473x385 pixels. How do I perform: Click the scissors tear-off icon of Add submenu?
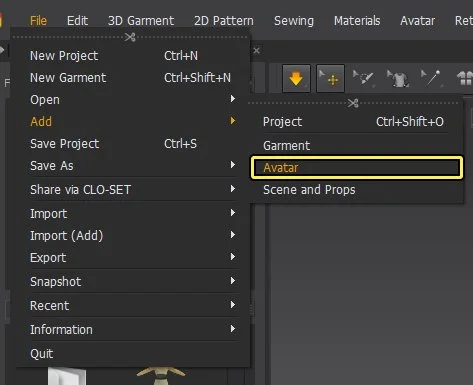coord(353,103)
